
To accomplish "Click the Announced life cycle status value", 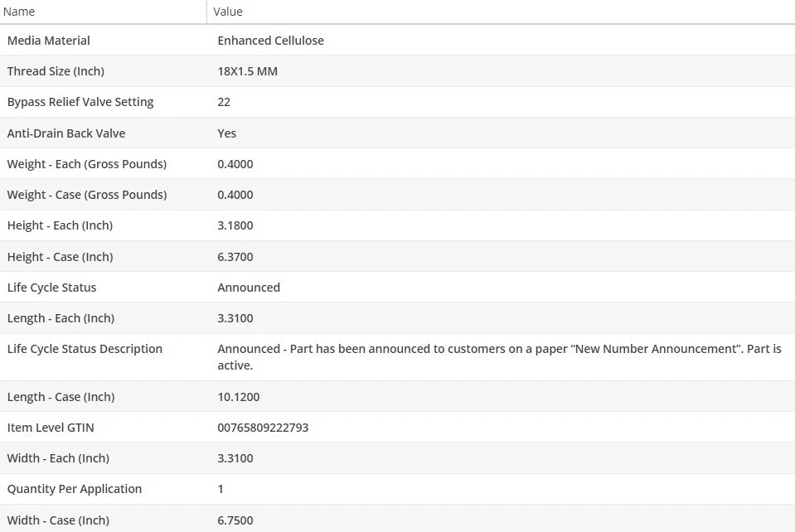I will 249,288.
